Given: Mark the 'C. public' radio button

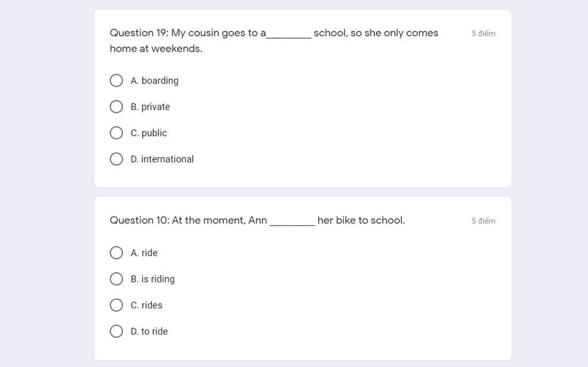Looking at the screenshot, I should (x=116, y=133).
